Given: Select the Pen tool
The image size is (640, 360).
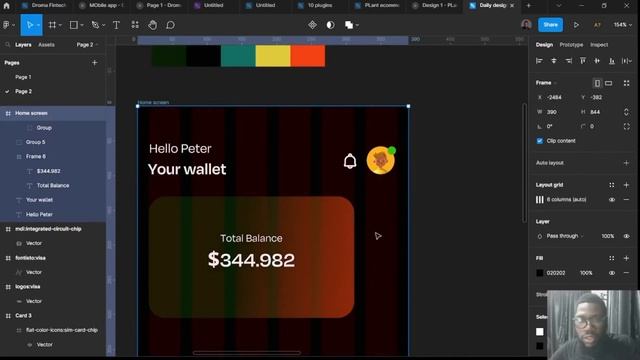Looking at the screenshot, I should coord(95,25).
